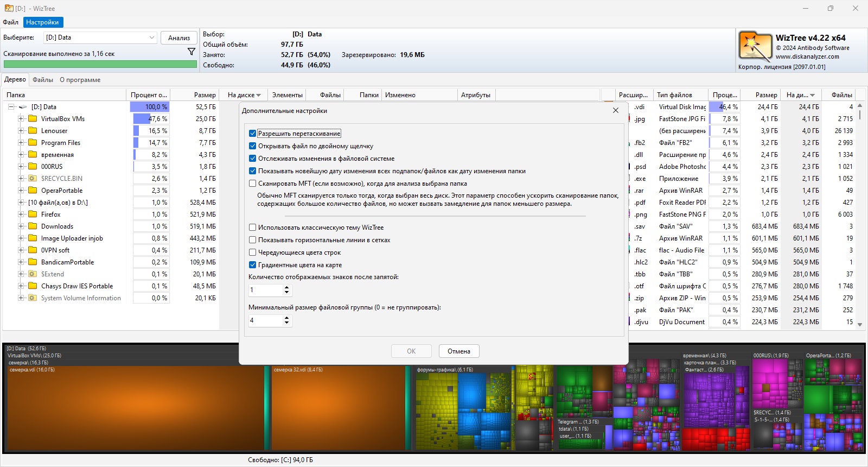
Task: Sort by На диске column header
Action: (244, 94)
